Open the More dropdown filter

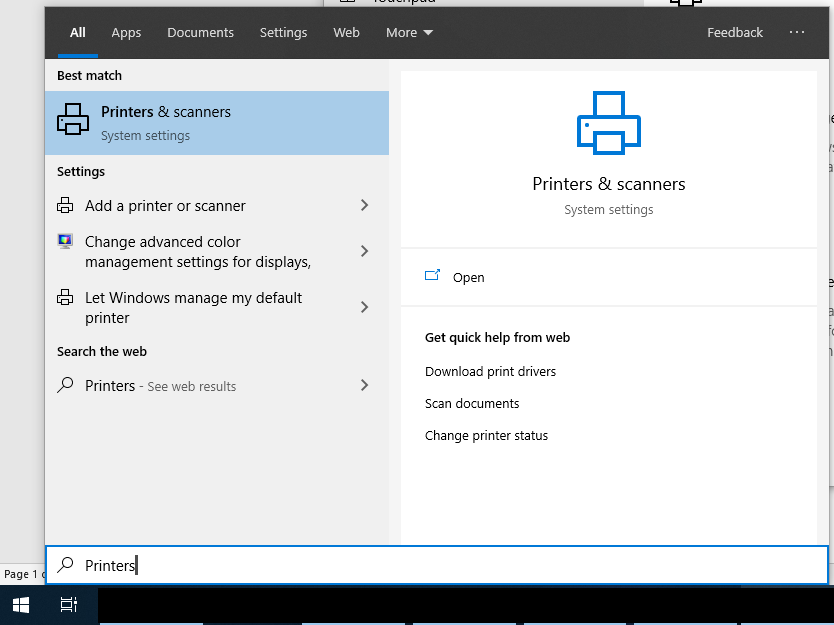pyautogui.click(x=409, y=32)
